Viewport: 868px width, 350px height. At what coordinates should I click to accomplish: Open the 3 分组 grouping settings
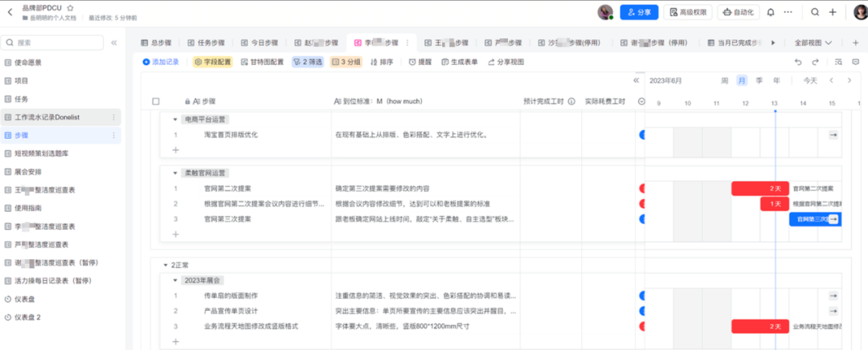click(x=346, y=62)
